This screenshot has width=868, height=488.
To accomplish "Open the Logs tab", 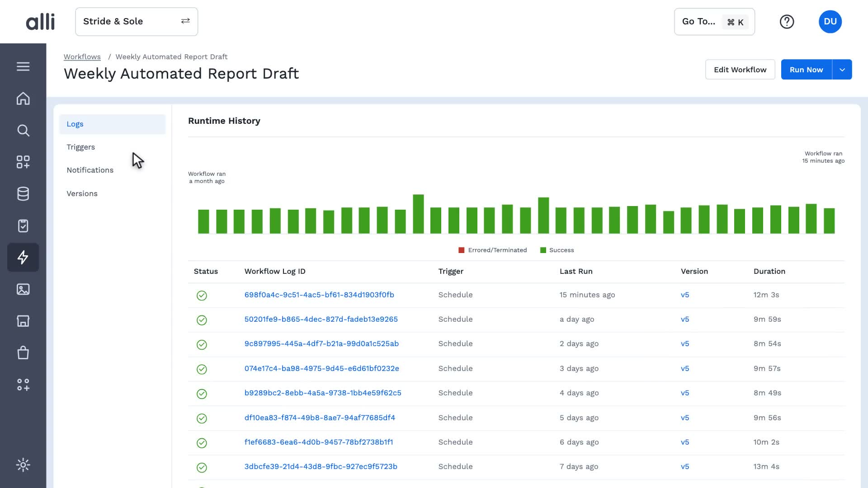I will (113, 124).
